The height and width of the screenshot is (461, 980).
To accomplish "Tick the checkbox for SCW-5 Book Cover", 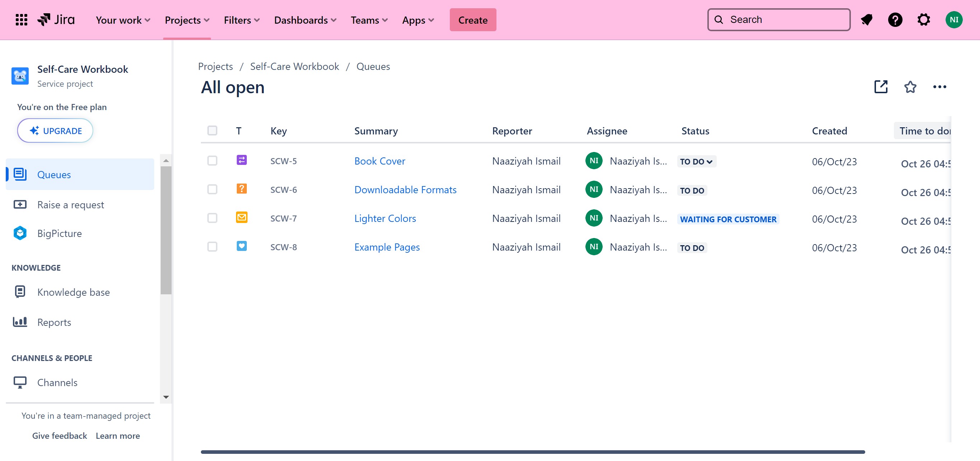I will click(x=212, y=161).
